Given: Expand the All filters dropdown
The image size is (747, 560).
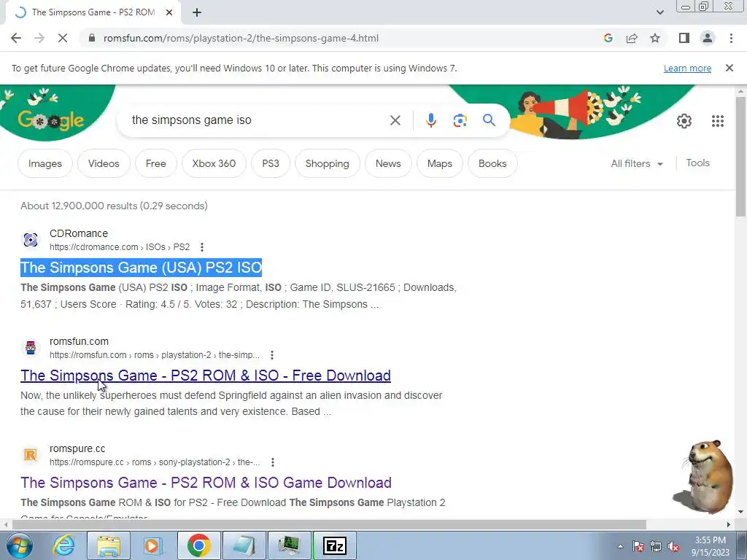Looking at the screenshot, I should [x=637, y=163].
